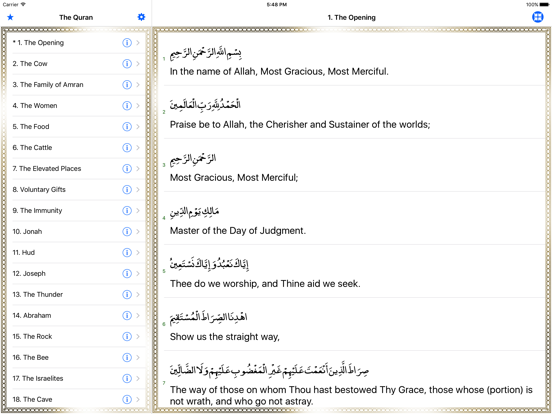This screenshot has width=552, height=414.
Task: Tap verse 'Master of the Day of Judgment.'
Action: 352,218
